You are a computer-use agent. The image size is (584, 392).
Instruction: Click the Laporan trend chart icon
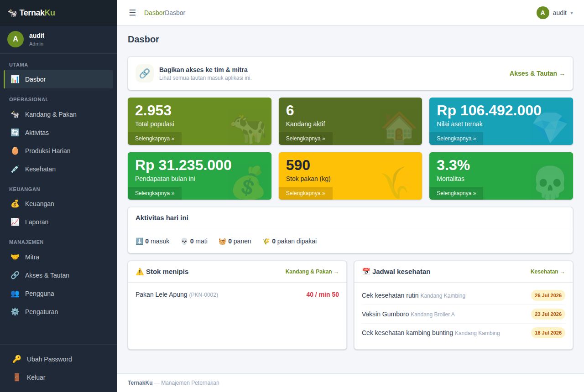pos(15,222)
